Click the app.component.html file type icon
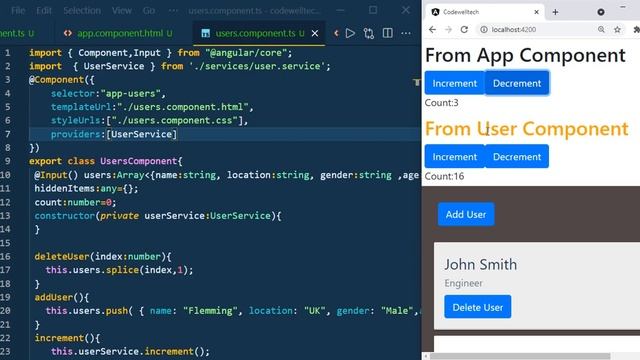Image resolution: width=640 pixels, height=360 pixels. [68, 33]
